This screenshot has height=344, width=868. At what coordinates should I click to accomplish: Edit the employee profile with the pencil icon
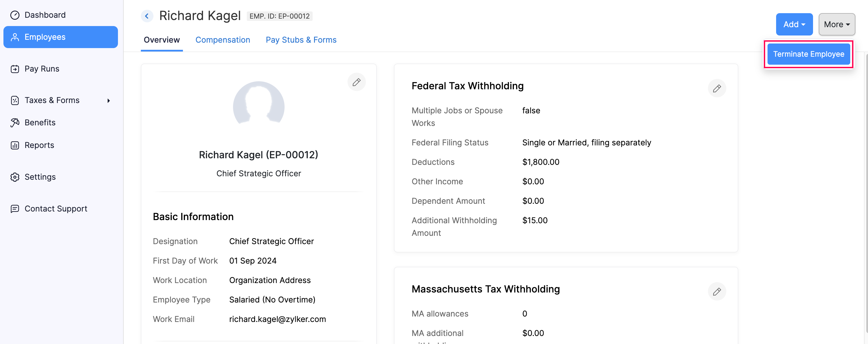pyautogui.click(x=356, y=82)
